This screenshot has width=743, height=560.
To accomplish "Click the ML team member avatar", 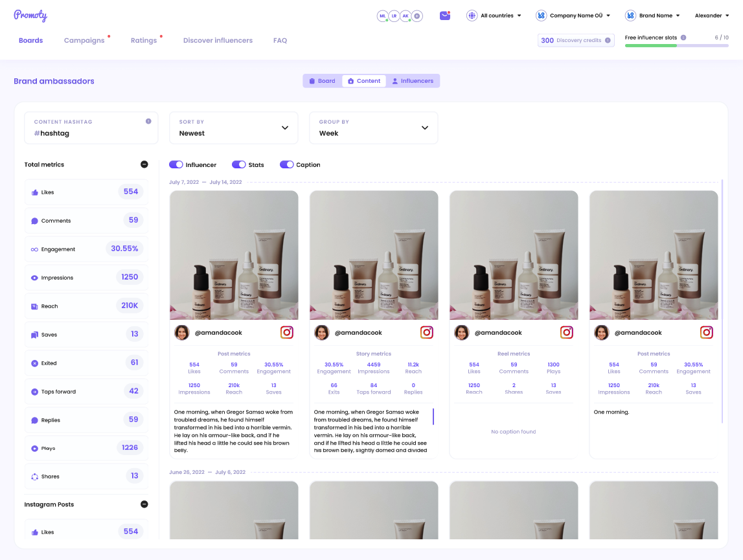I will [382, 16].
